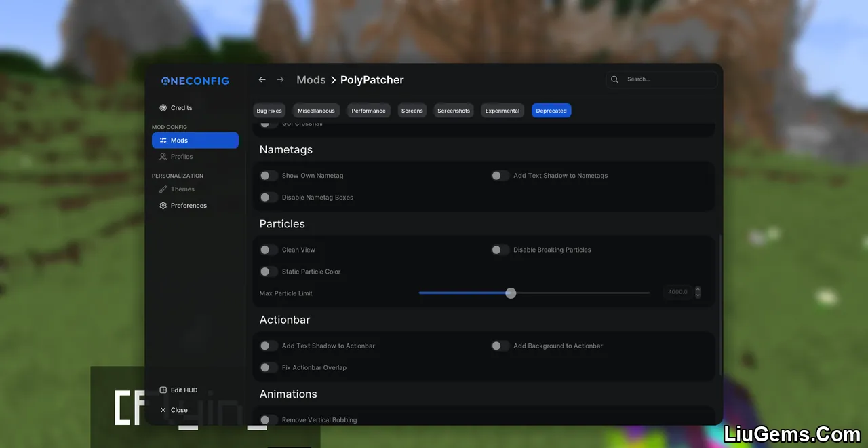Image resolution: width=868 pixels, height=448 pixels.
Task: Increase Max Particle Limit with up arrow
Action: point(698,289)
